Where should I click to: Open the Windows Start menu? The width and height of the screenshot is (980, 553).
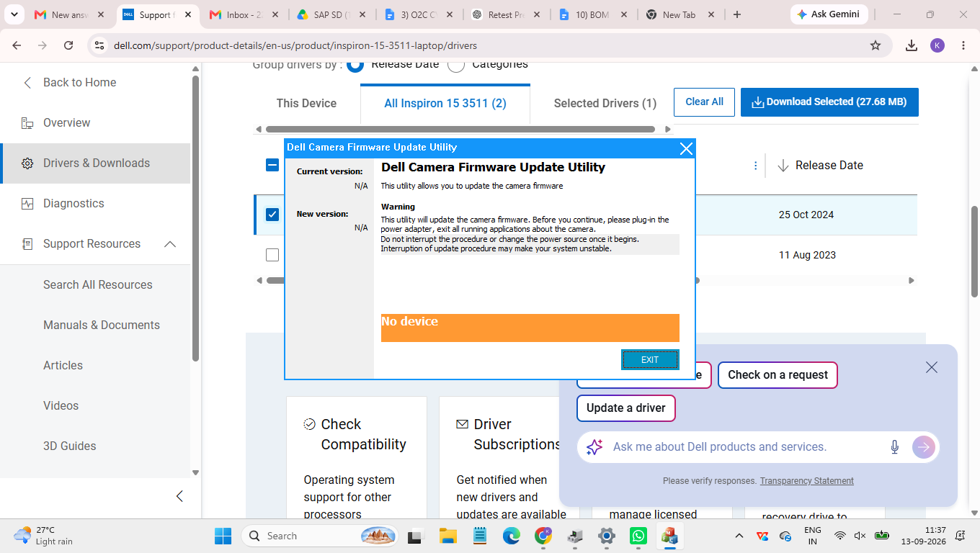pos(223,536)
